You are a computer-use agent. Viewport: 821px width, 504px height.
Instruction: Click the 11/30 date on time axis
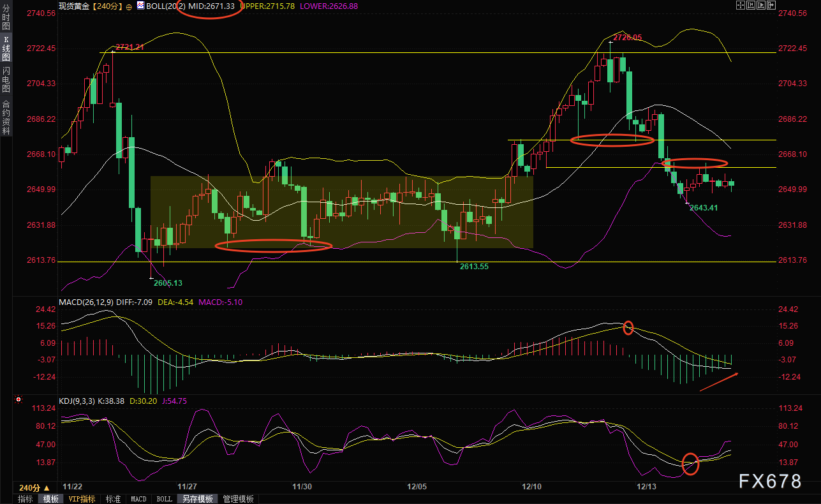302,486
